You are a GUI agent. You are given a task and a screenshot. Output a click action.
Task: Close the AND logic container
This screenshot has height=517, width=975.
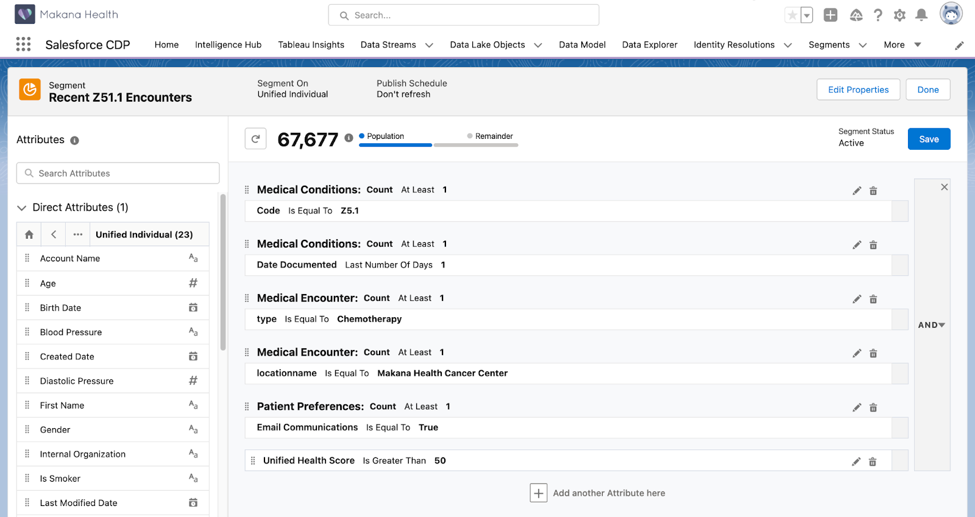pos(944,187)
